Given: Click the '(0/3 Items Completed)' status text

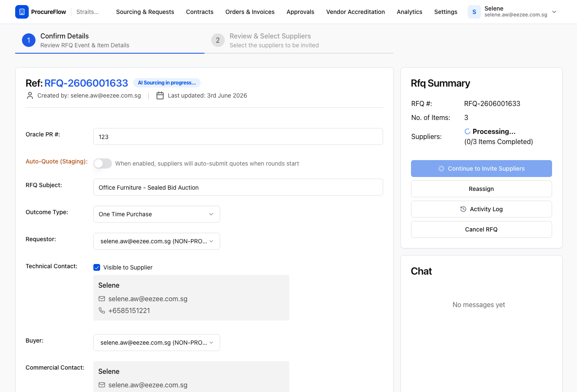Looking at the screenshot, I should coord(498,142).
